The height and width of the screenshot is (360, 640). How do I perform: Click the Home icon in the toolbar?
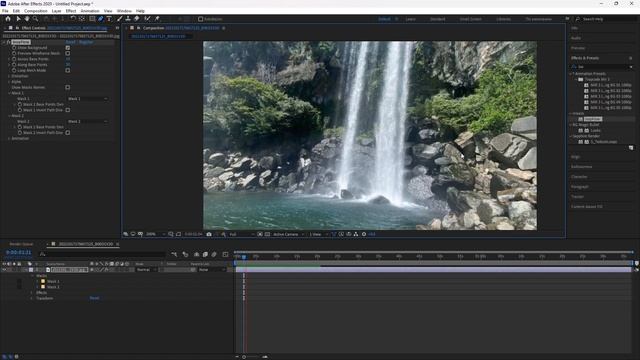(x=8, y=19)
